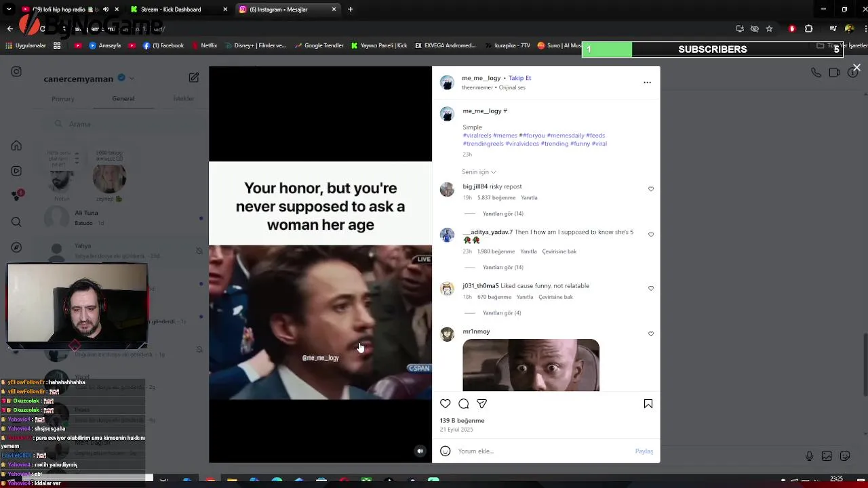Image resolution: width=868 pixels, height=488 pixels.
Task: Open the browser extensions puzzle icon
Action: (808, 28)
